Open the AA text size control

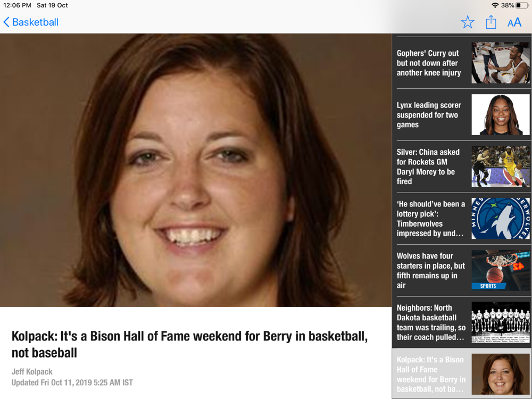coord(514,22)
